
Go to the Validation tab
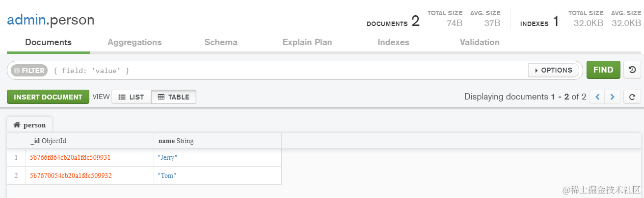(x=480, y=42)
